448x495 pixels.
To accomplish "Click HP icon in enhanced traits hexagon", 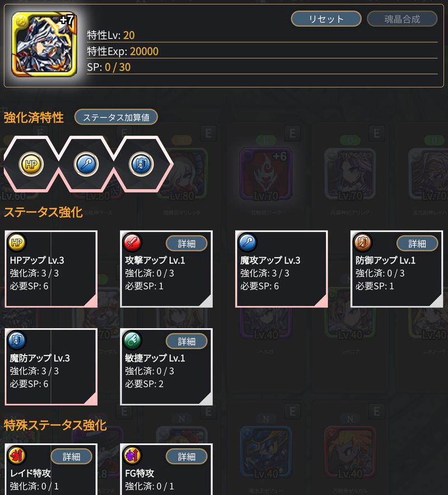I will point(31,164).
